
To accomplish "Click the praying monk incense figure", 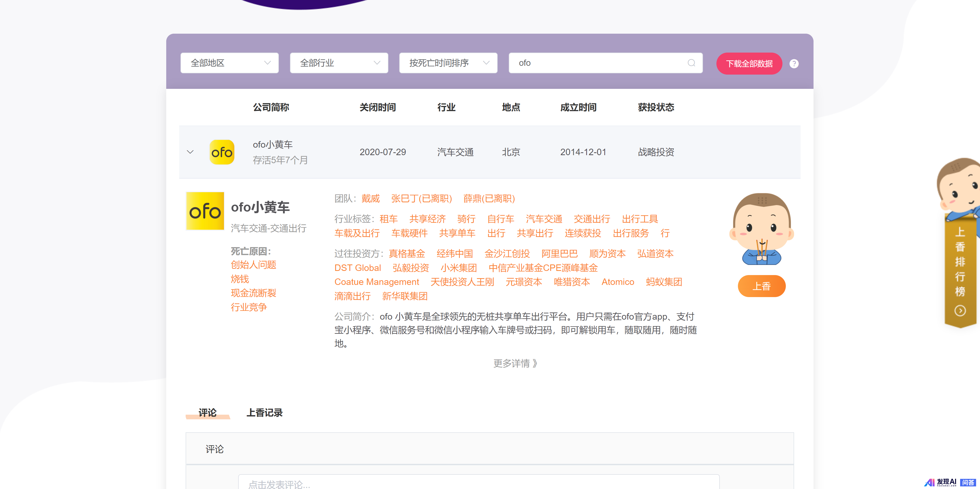I will pyautogui.click(x=762, y=229).
